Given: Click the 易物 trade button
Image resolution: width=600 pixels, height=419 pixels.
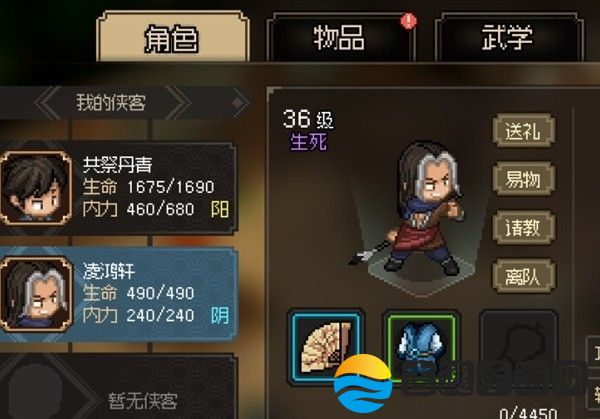Looking at the screenshot, I should tap(523, 179).
